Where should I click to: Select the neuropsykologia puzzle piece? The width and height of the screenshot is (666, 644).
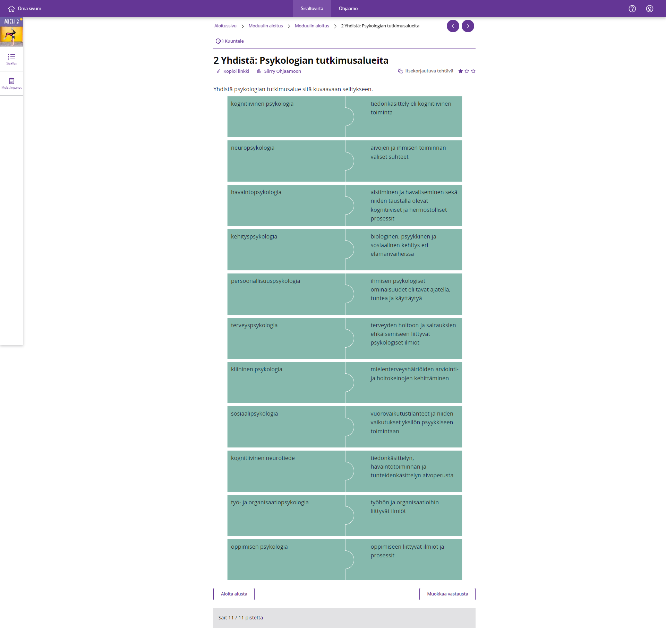click(286, 161)
